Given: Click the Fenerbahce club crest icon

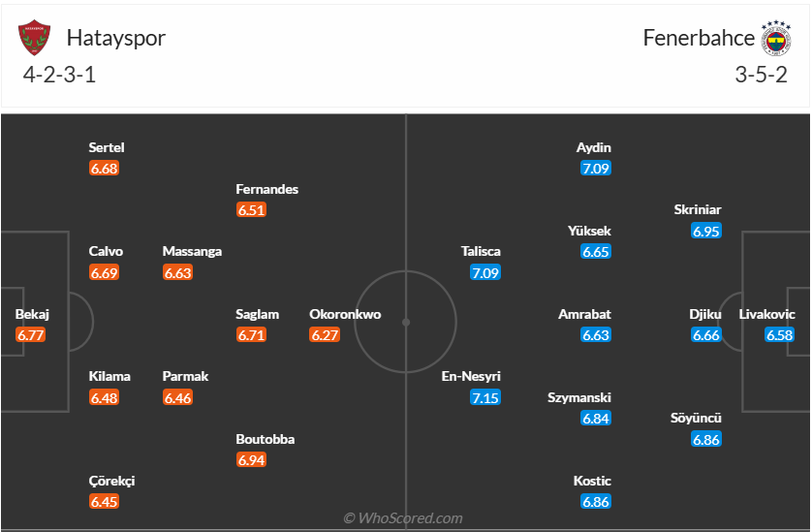Looking at the screenshot, I should tap(775, 39).
